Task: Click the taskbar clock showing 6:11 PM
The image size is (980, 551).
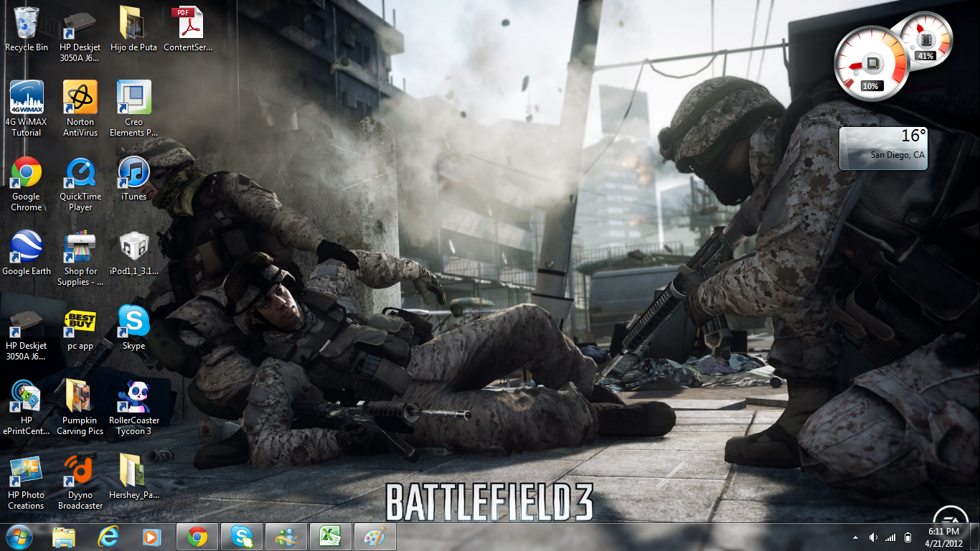Action: point(944,537)
